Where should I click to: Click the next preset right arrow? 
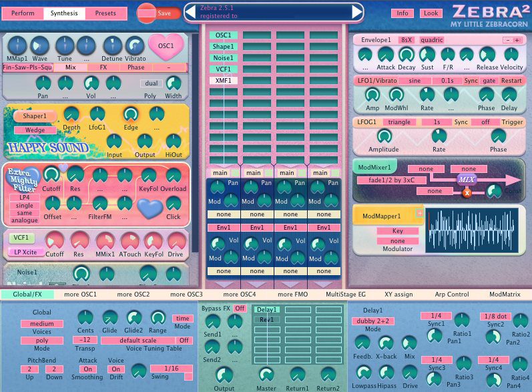point(356,13)
